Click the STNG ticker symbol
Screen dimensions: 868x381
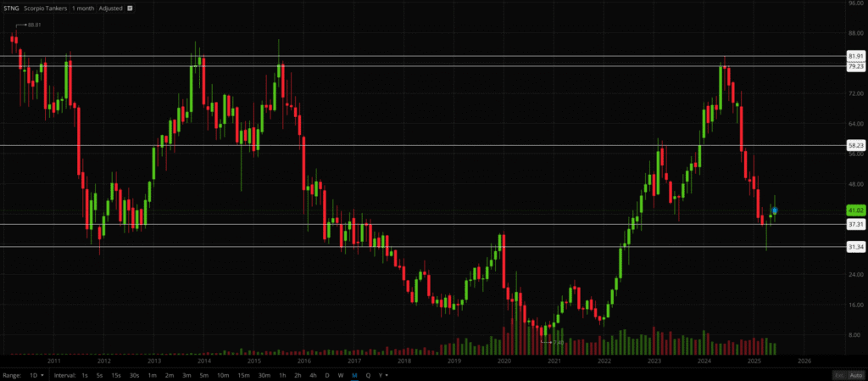click(11, 8)
